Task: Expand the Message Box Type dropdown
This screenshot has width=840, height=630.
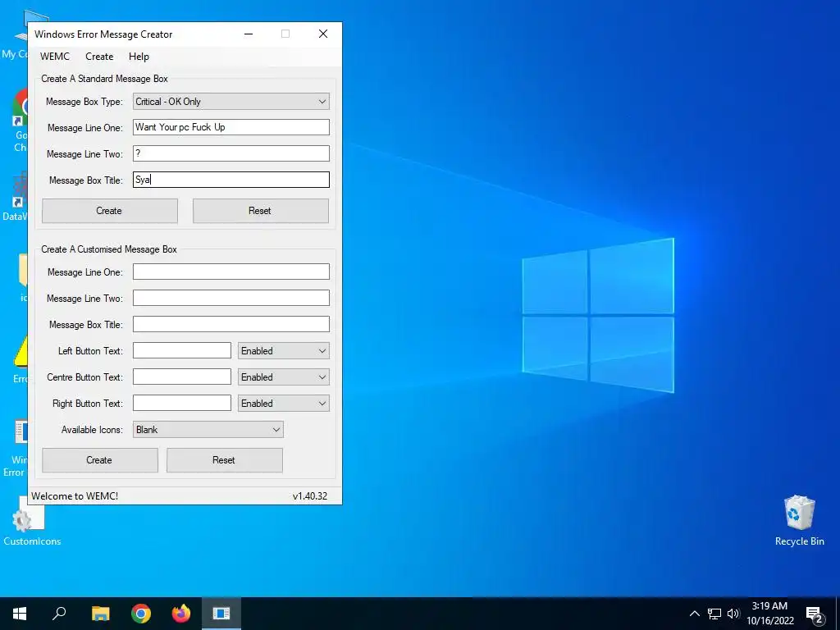Action: click(231, 101)
